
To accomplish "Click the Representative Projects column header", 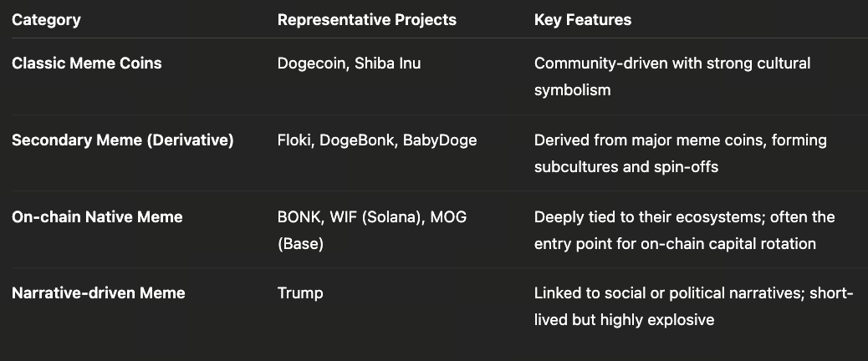I will (x=366, y=19).
